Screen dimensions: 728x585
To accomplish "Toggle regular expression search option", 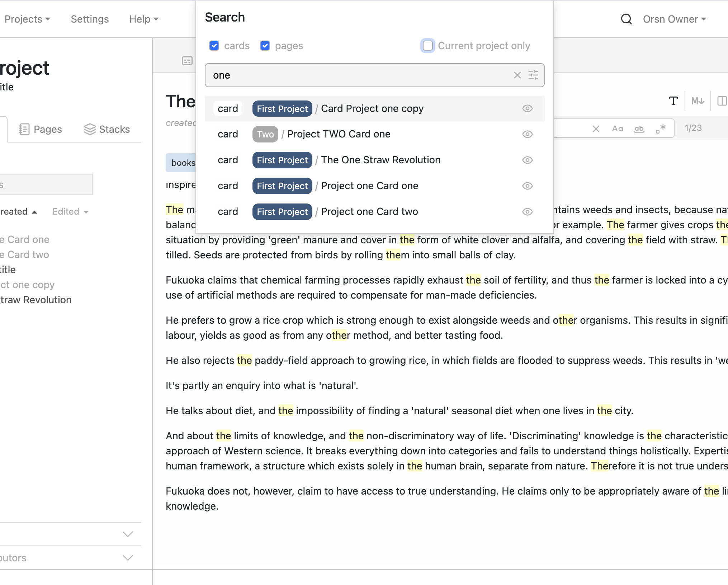I will [x=661, y=128].
